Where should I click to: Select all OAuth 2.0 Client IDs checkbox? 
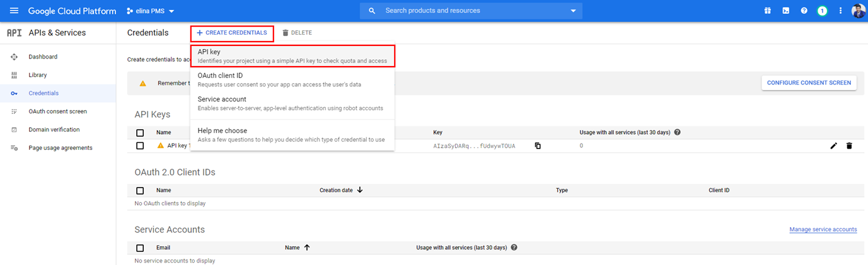pos(140,190)
